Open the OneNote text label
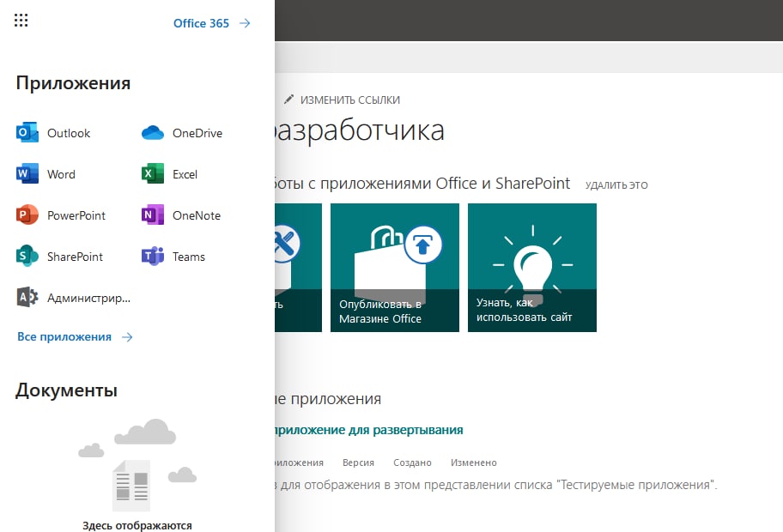This screenshot has height=532, width=783. (x=197, y=215)
